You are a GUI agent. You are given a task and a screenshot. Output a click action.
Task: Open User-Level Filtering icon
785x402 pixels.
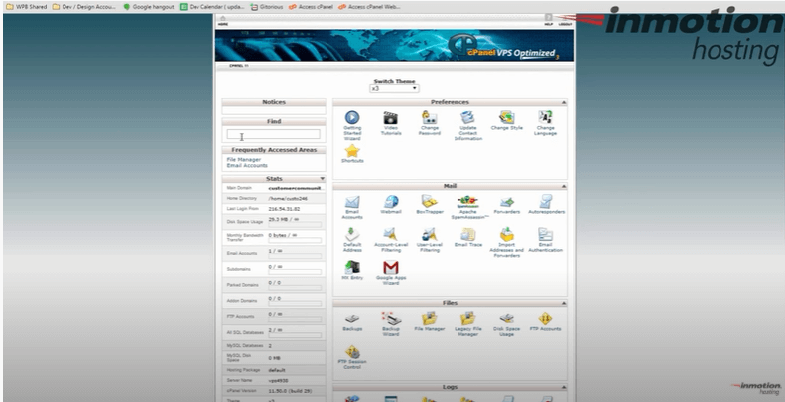point(430,235)
